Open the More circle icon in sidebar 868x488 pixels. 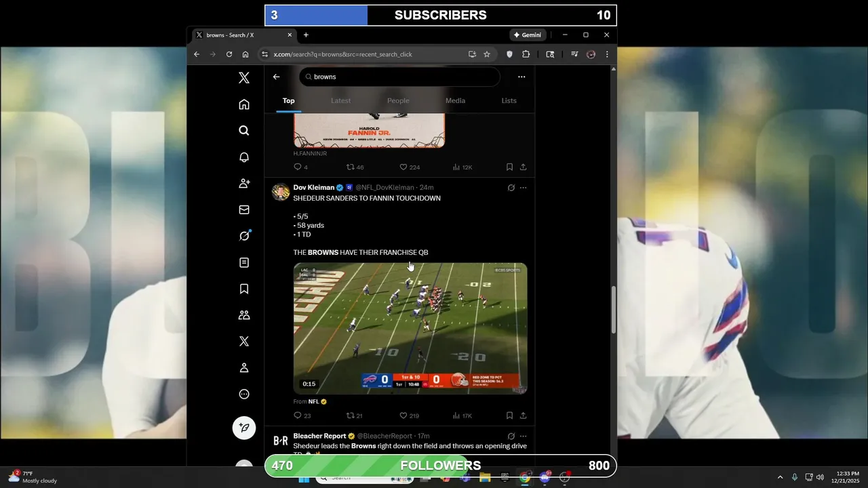pos(244,394)
